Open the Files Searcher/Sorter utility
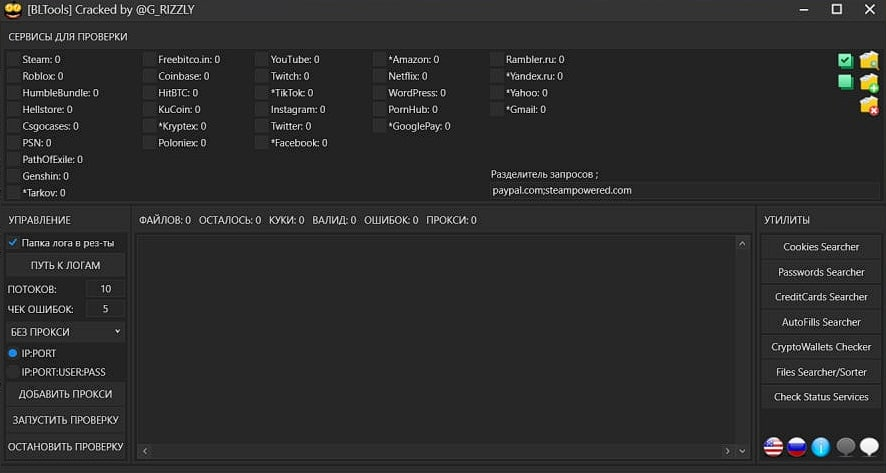 pos(821,372)
